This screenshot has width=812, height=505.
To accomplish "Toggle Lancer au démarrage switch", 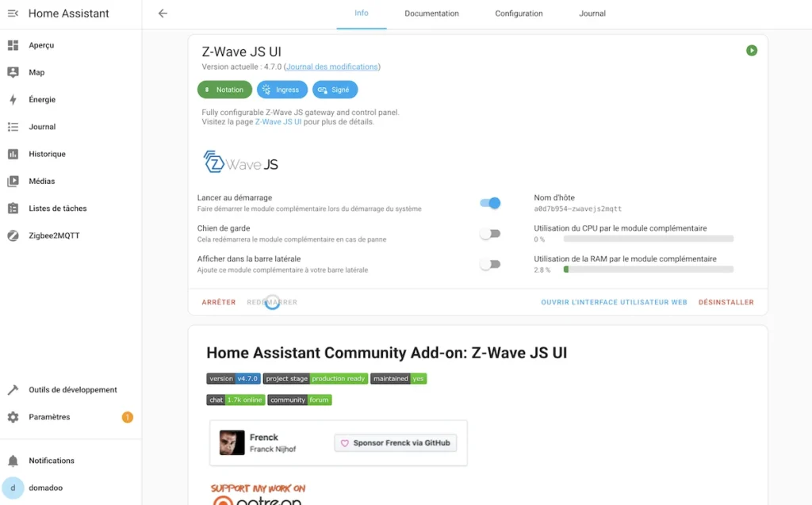I will (490, 203).
